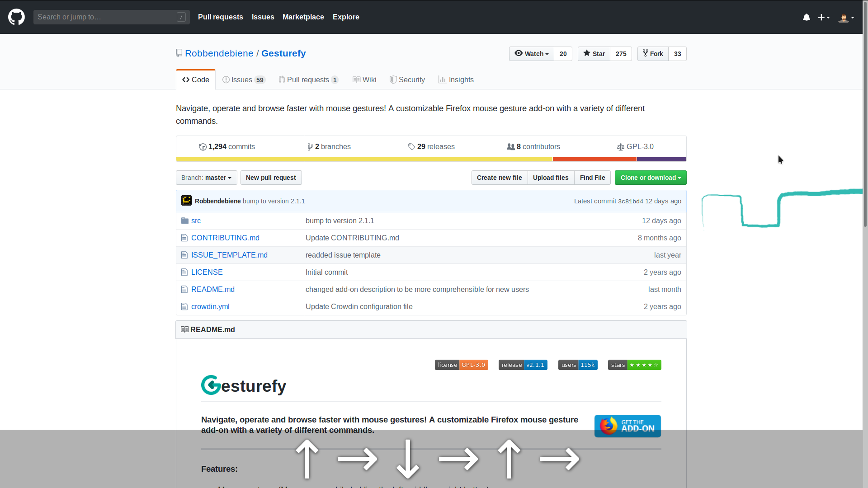Click the purple language bar segment
The width and height of the screenshot is (868, 488).
coord(661,160)
